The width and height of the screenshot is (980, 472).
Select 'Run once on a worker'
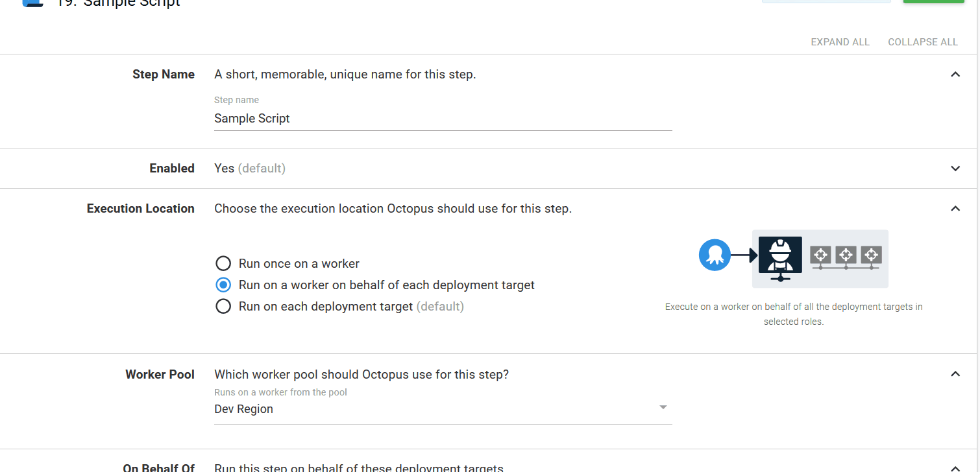[x=223, y=263]
